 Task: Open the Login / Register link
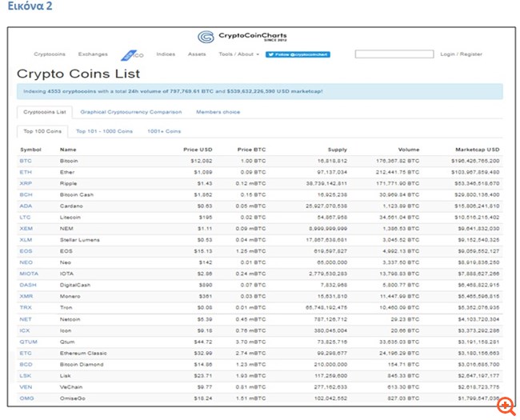point(462,54)
